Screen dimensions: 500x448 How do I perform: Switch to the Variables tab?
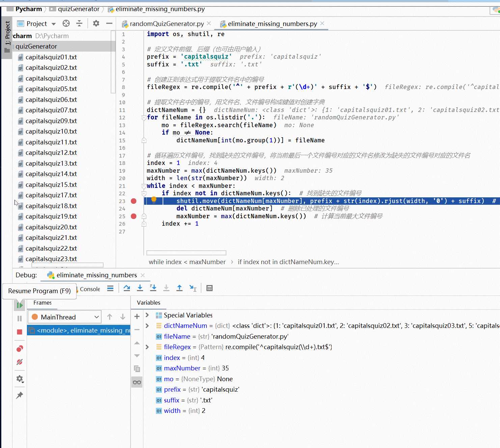(x=148, y=303)
